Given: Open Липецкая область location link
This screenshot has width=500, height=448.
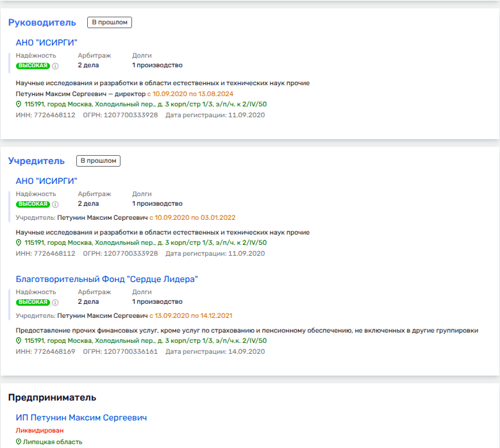Looking at the screenshot, I should [x=53, y=442].
